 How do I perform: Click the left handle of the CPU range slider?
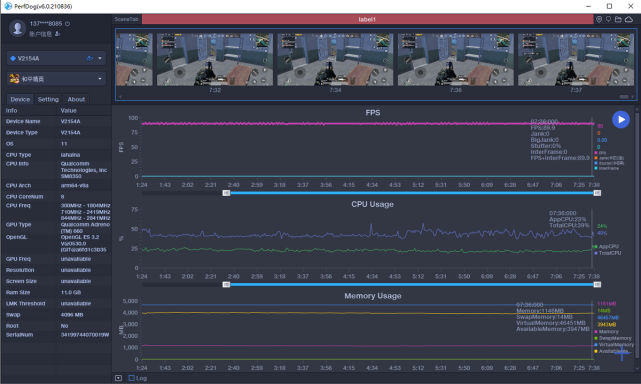(x=226, y=284)
